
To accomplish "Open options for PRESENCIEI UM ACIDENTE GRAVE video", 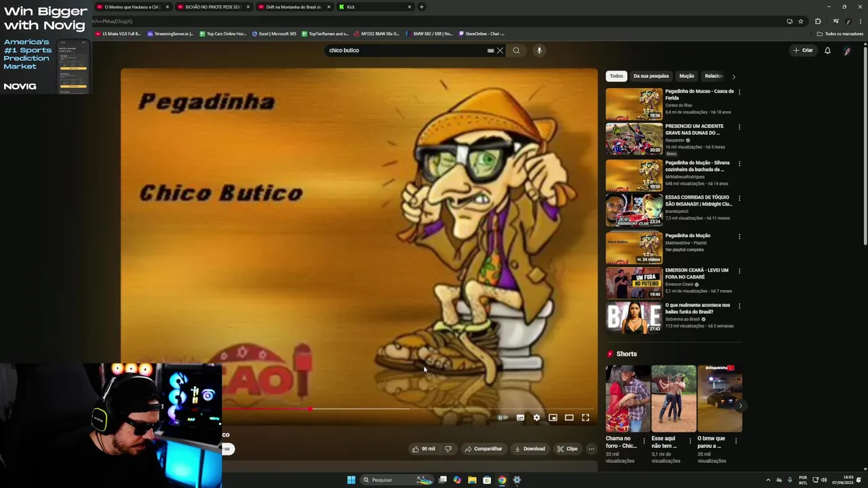I will coord(739,127).
